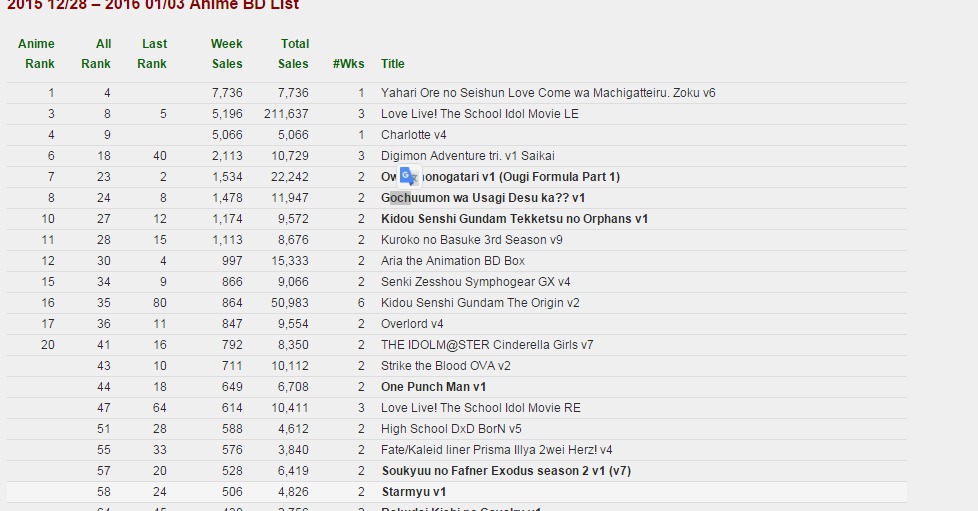Click the Strike the Blood OVA v2 title

pyautogui.click(x=445, y=366)
